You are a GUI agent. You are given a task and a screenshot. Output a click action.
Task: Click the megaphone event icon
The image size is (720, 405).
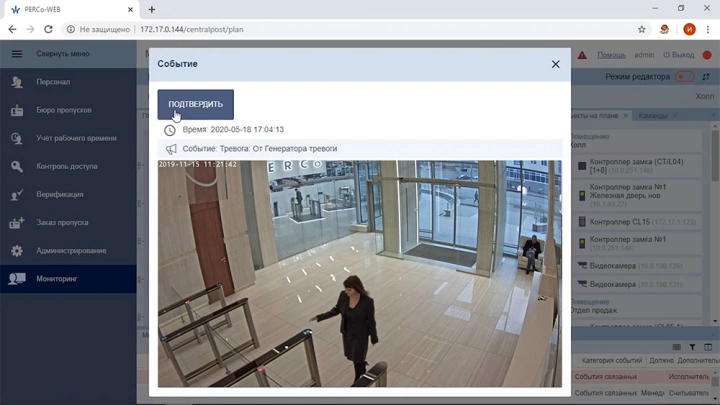(x=171, y=149)
